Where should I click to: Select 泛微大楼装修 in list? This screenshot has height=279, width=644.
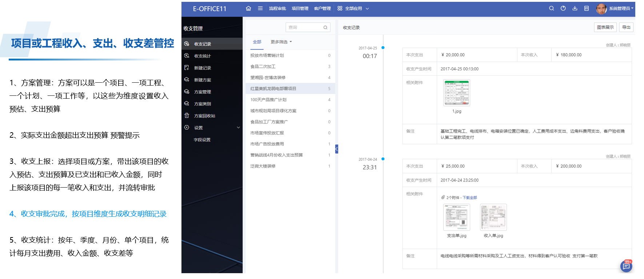point(290,166)
